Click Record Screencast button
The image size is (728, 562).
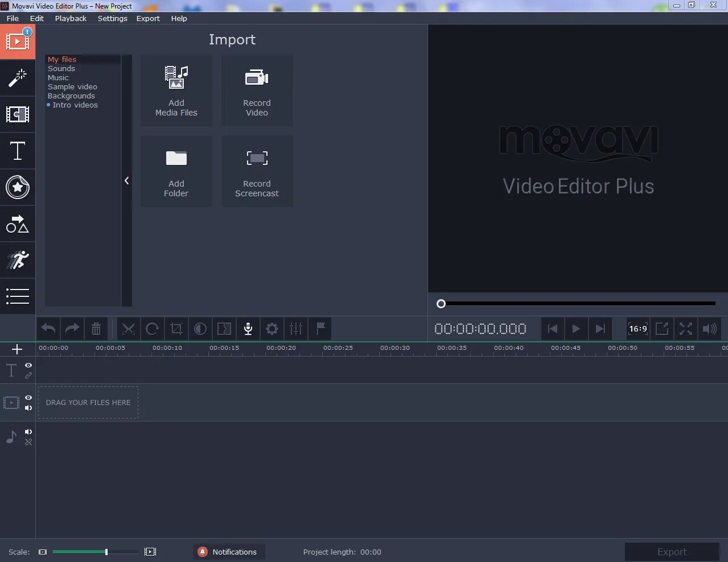click(x=257, y=171)
